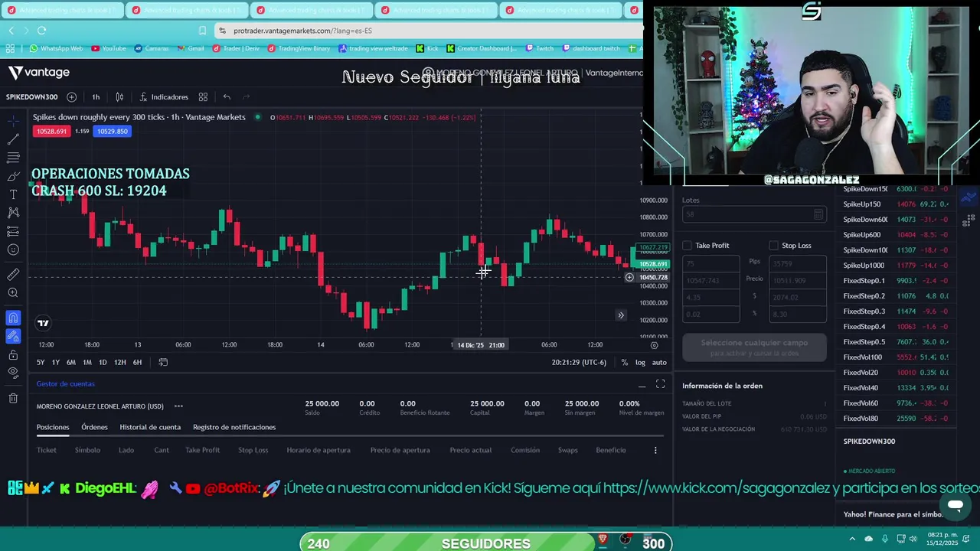Viewport: 980px width, 551px height.
Task: Click the Take Profit pips field
Action: 710,263
